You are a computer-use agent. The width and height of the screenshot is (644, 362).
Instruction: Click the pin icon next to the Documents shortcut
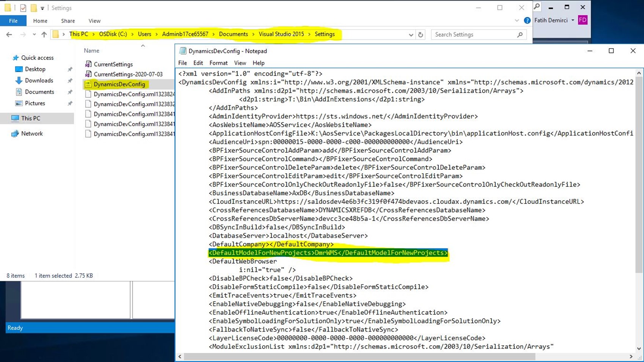pyautogui.click(x=70, y=92)
